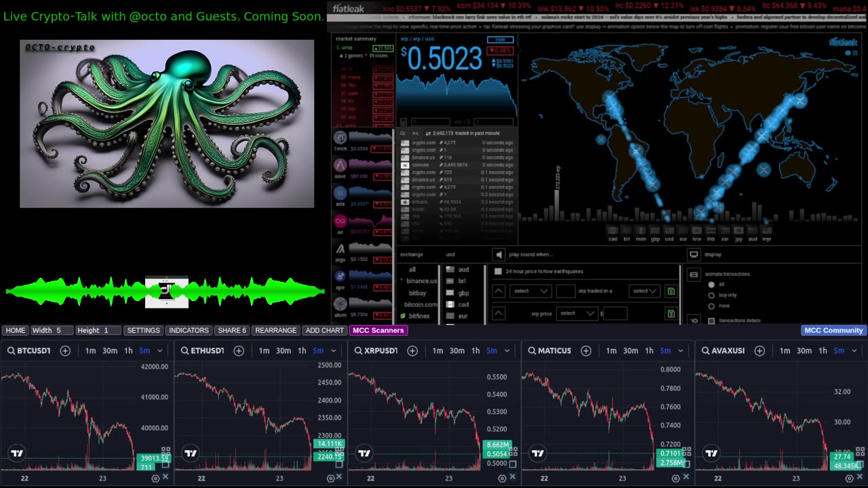
Task: Open INDICATORS in the chart toolbar
Action: point(189,331)
